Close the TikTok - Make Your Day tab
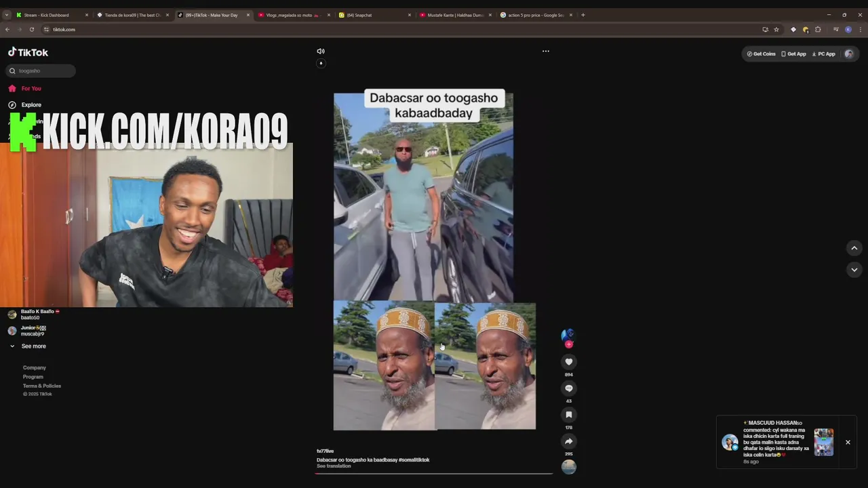 tap(248, 15)
